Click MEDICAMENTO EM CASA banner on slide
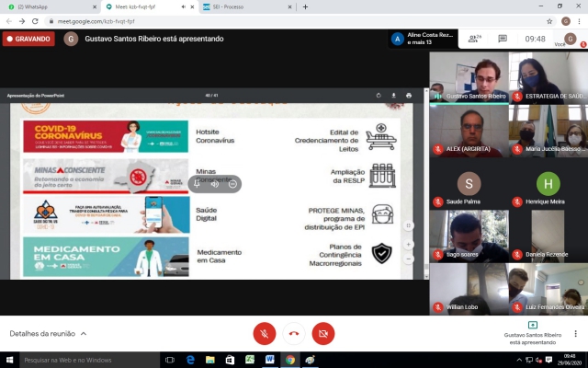 click(x=107, y=257)
